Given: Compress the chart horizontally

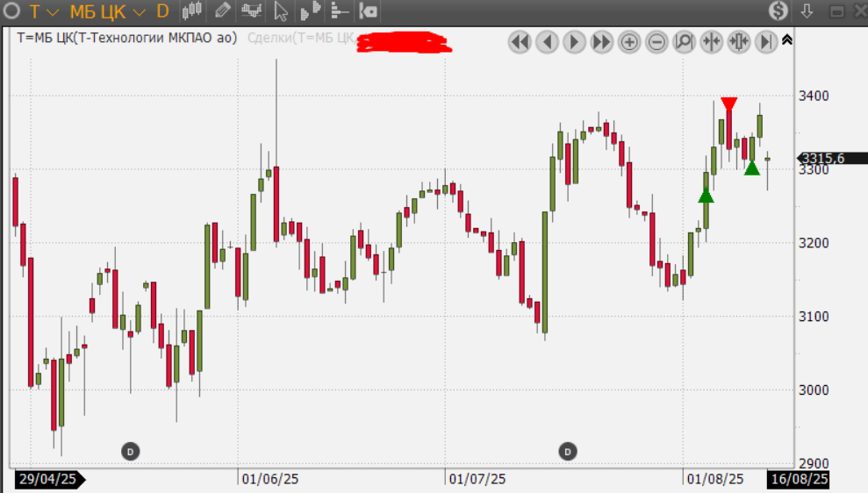Looking at the screenshot, I should pos(711,41).
